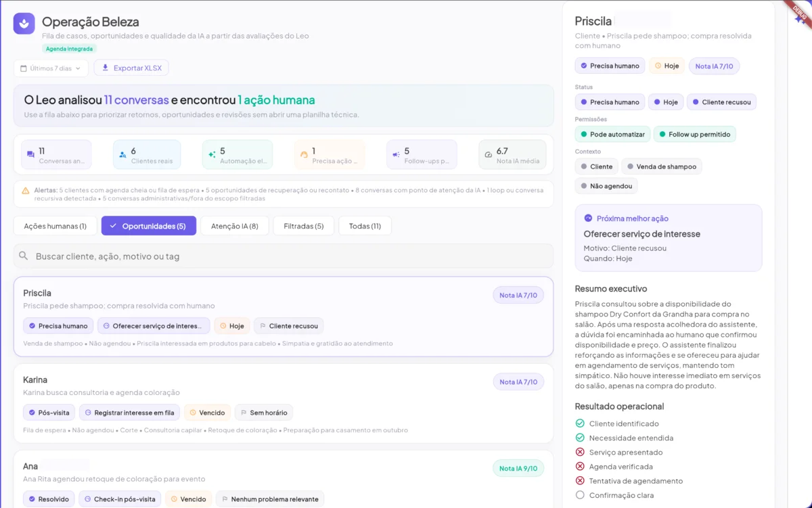Click empty circle beside Confirmação clara
The image size is (812, 508).
point(580,495)
